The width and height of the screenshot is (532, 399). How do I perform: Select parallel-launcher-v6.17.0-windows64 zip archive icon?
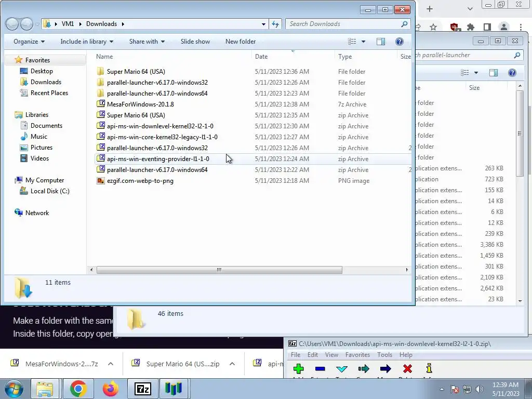pos(100,169)
